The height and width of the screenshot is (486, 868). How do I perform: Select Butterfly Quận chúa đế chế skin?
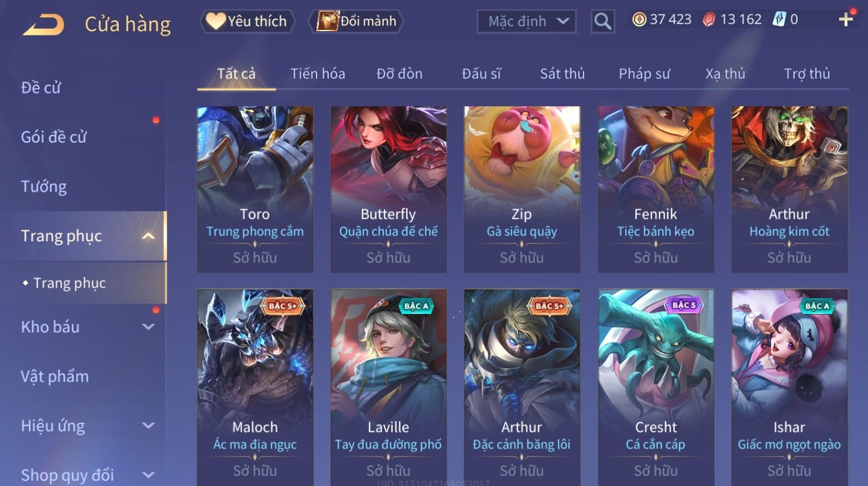point(388,189)
